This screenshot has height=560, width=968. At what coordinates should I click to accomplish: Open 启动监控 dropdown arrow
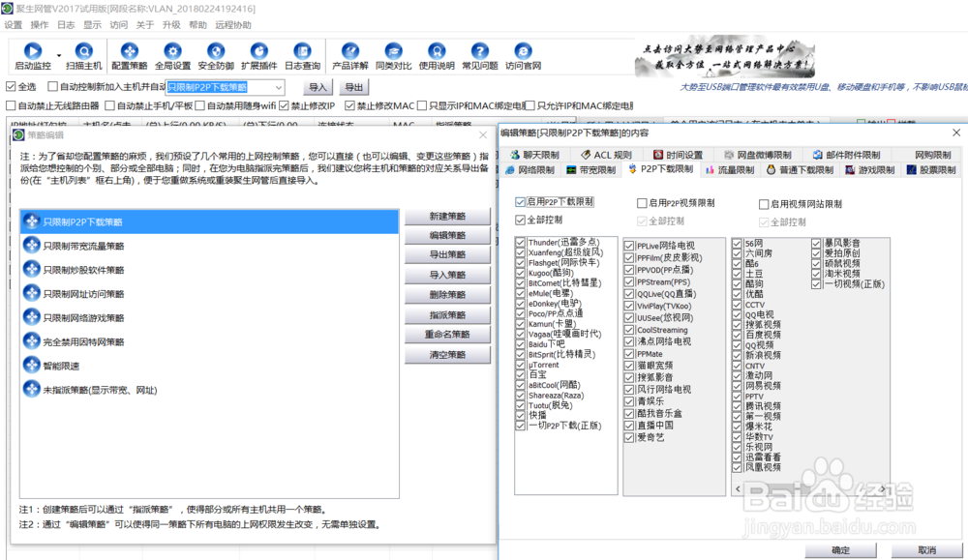59,55
